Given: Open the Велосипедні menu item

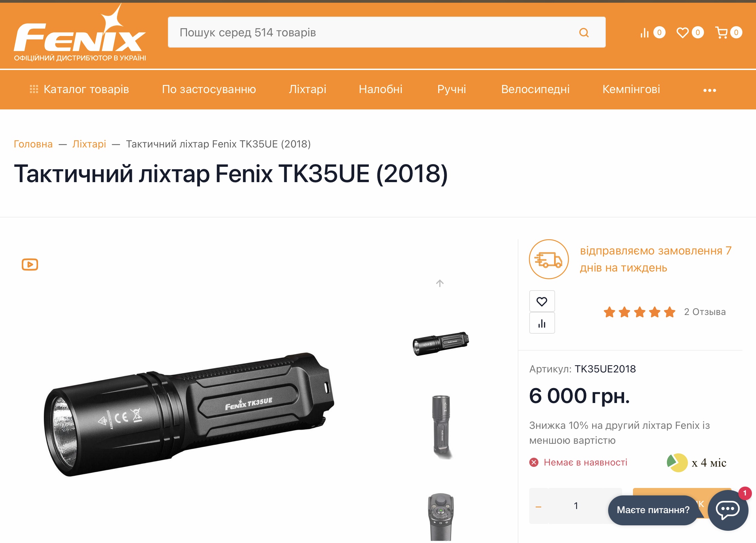Looking at the screenshot, I should [535, 89].
